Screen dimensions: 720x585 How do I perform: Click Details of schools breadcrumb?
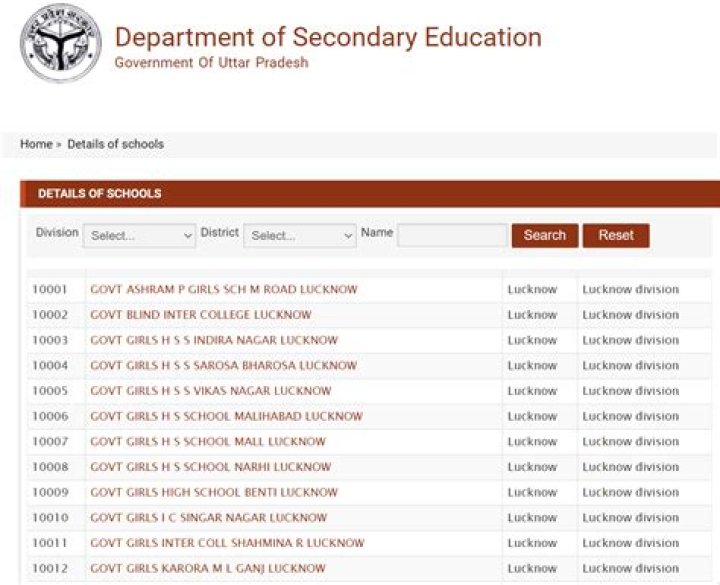[x=115, y=144]
